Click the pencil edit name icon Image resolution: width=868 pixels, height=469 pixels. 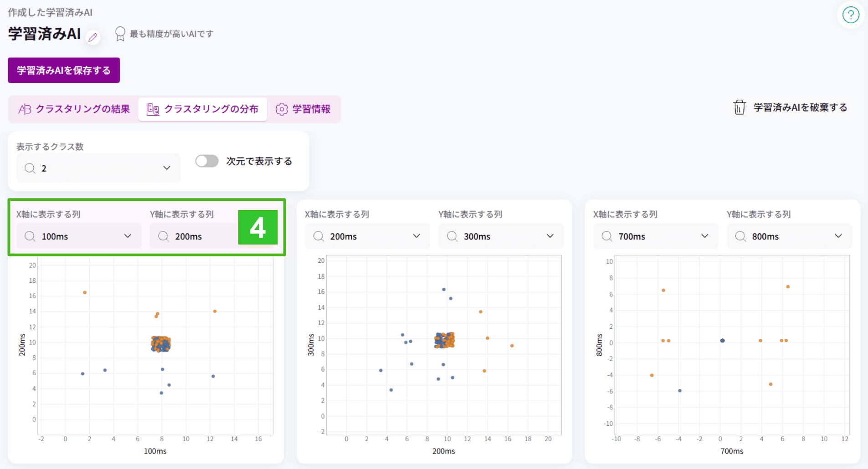tap(93, 37)
